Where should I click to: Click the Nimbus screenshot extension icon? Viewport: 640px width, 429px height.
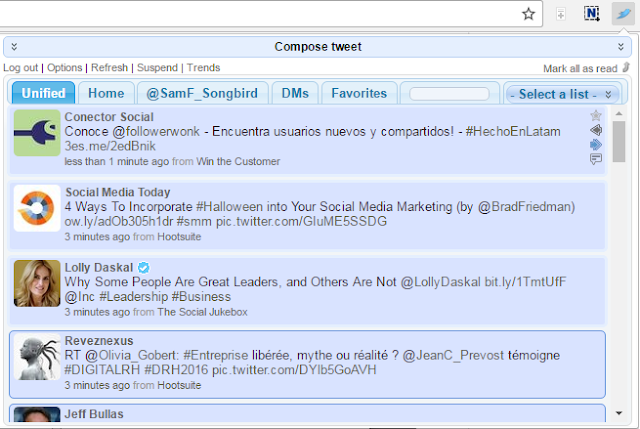click(x=591, y=14)
